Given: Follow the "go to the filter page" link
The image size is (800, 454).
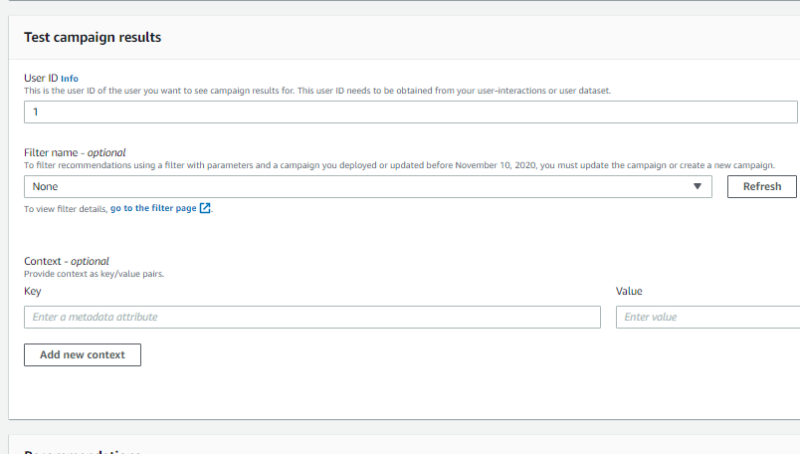Looking at the screenshot, I should [153, 208].
